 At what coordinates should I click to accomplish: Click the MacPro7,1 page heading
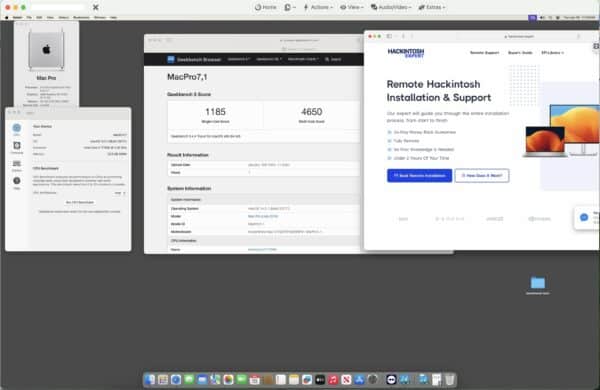click(187, 77)
